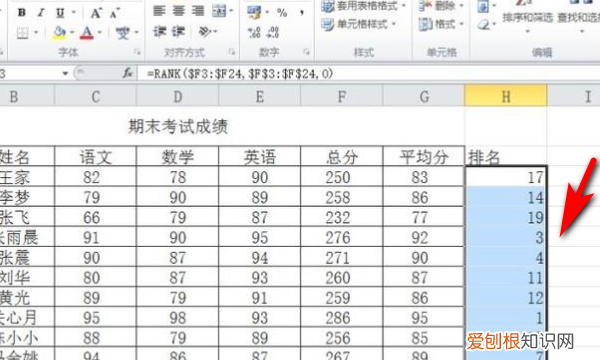Click the increase font size icon
600x360 pixels.
pos(95,13)
